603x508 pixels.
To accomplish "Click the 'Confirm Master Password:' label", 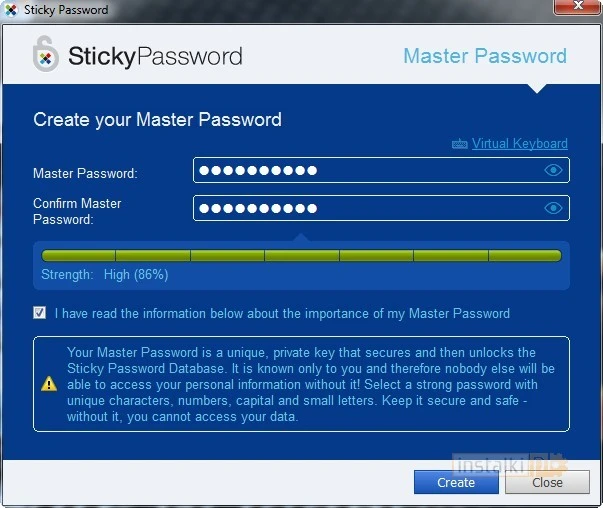I will [77, 211].
